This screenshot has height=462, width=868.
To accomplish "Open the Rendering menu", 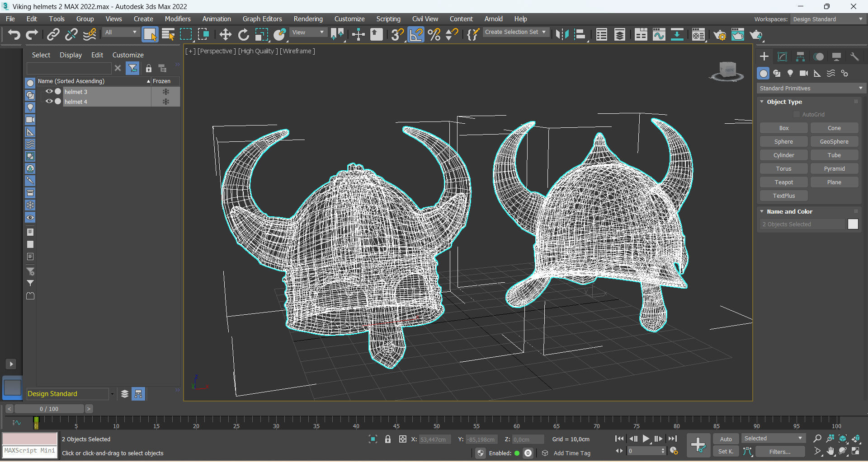I will click(308, 19).
